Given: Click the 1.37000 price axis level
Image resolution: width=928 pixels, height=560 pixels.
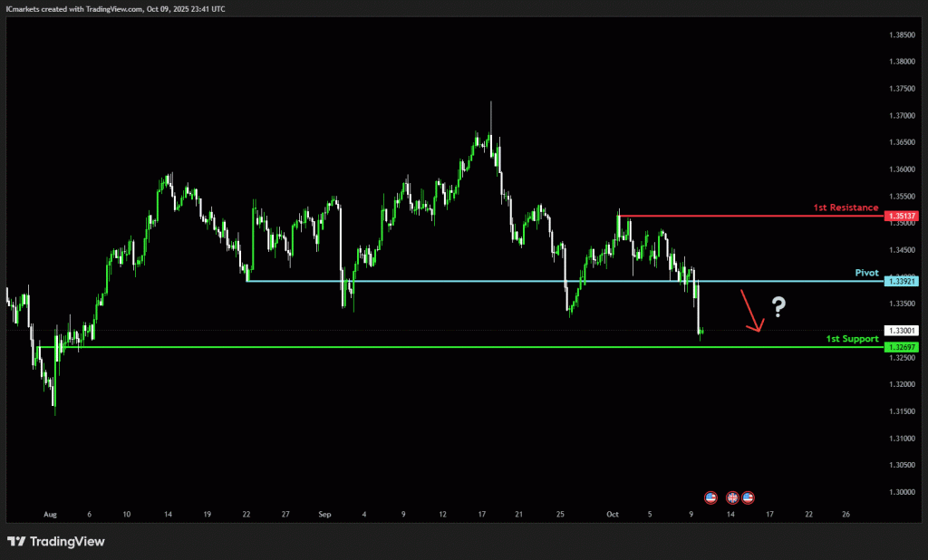Looking at the screenshot, I should pyautogui.click(x=902, y=116).
